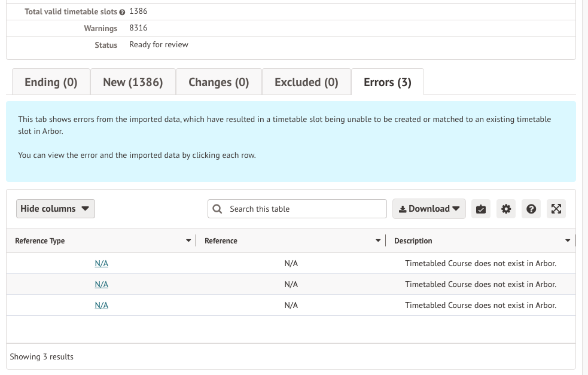Viewport: 588px width, 375px height.
Task: Select the Errors (3) tab
Action: tap(387, 83)
